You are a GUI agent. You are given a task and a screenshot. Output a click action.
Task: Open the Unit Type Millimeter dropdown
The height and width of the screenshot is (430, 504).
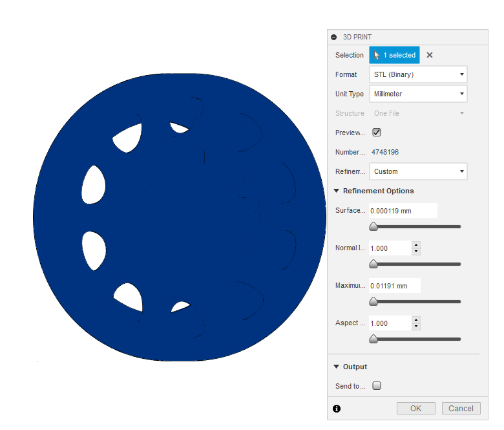coord(418,94)
